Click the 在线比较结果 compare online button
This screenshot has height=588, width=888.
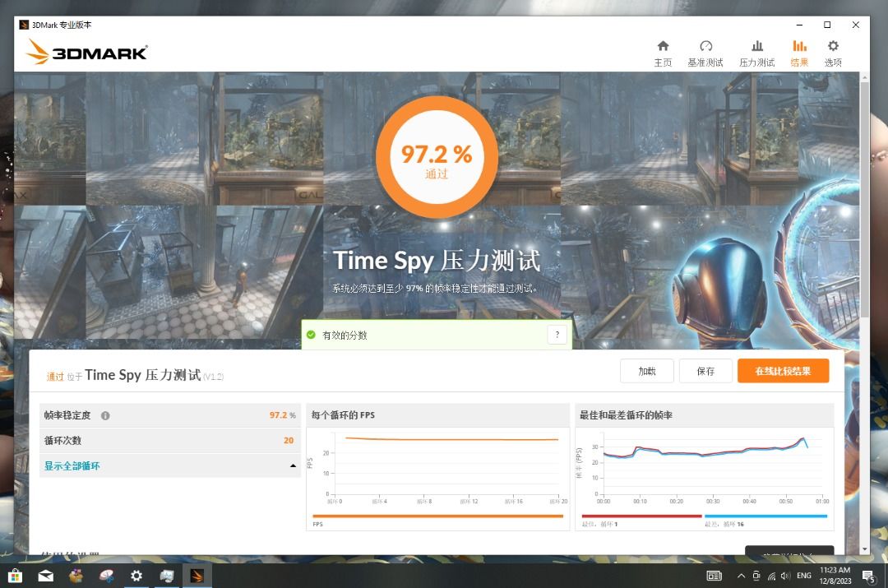(784, 371)
